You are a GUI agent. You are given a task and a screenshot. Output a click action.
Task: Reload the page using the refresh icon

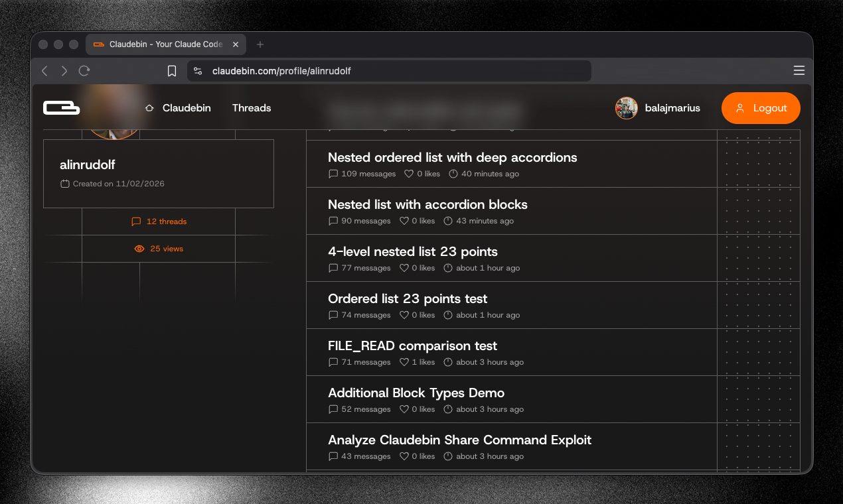coord(84,71)
